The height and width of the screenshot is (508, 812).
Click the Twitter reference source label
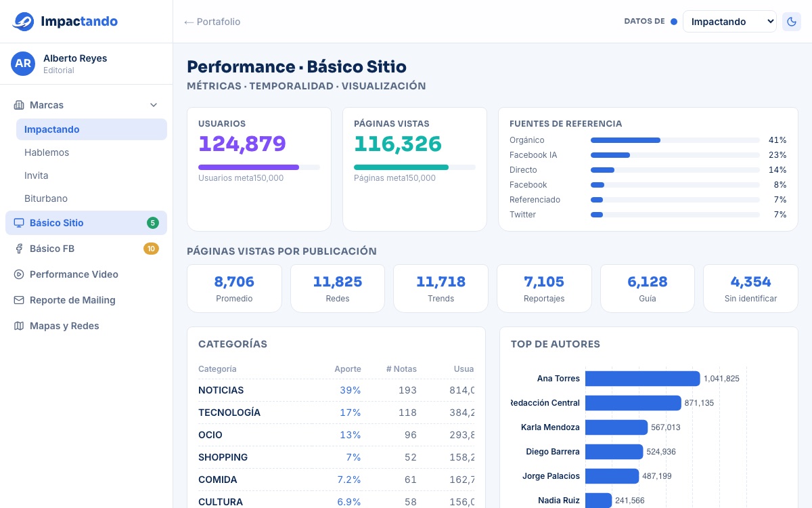pyautogui.click(x=522, y=215)
